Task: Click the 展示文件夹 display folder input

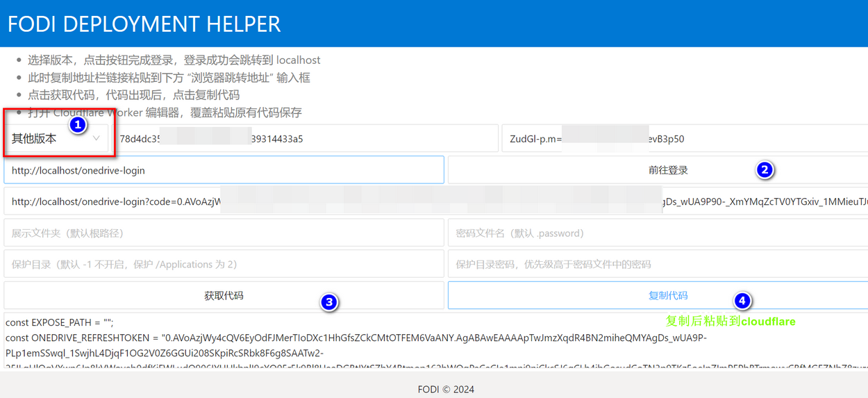Action: pyautogui.click(x=224, y=233)
